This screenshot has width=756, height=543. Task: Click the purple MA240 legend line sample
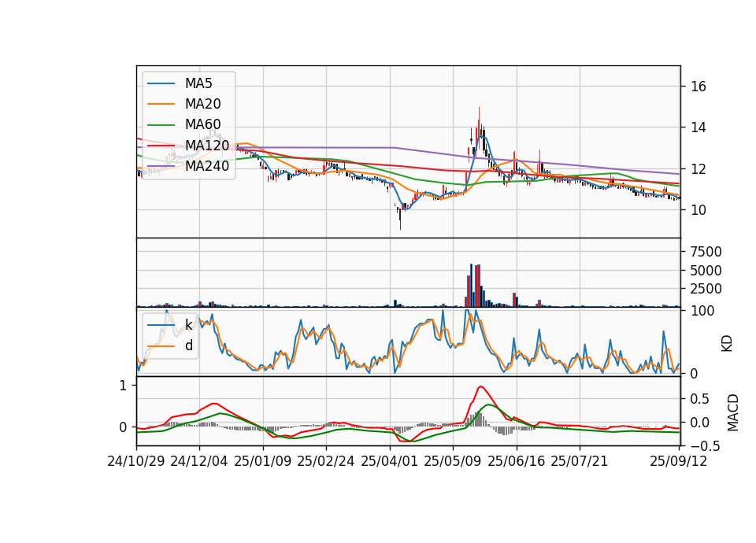161,166
